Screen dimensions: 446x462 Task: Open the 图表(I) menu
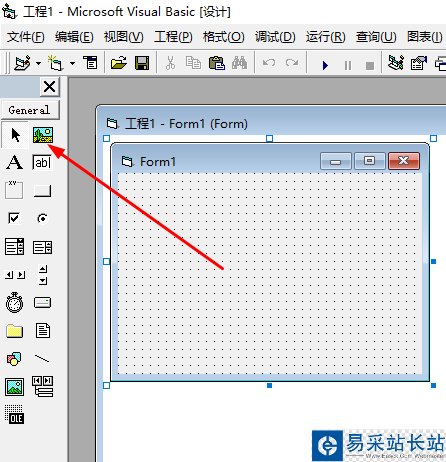click(x=424, y=37)
